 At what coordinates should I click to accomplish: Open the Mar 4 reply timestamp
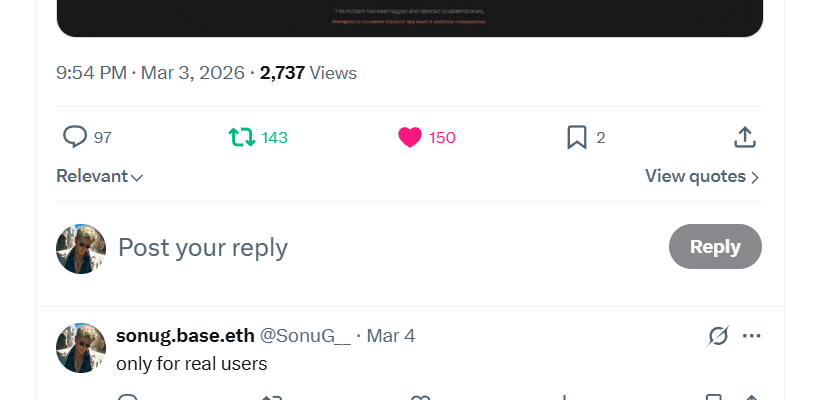[x=390, y=336]
